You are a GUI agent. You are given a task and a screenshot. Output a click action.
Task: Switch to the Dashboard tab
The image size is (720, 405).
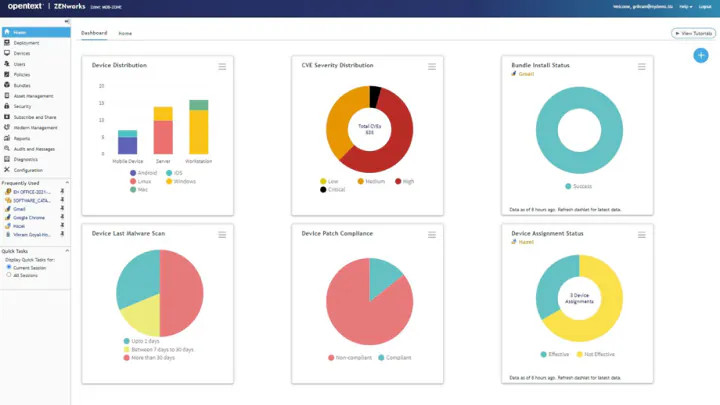(x=94, y=33)
